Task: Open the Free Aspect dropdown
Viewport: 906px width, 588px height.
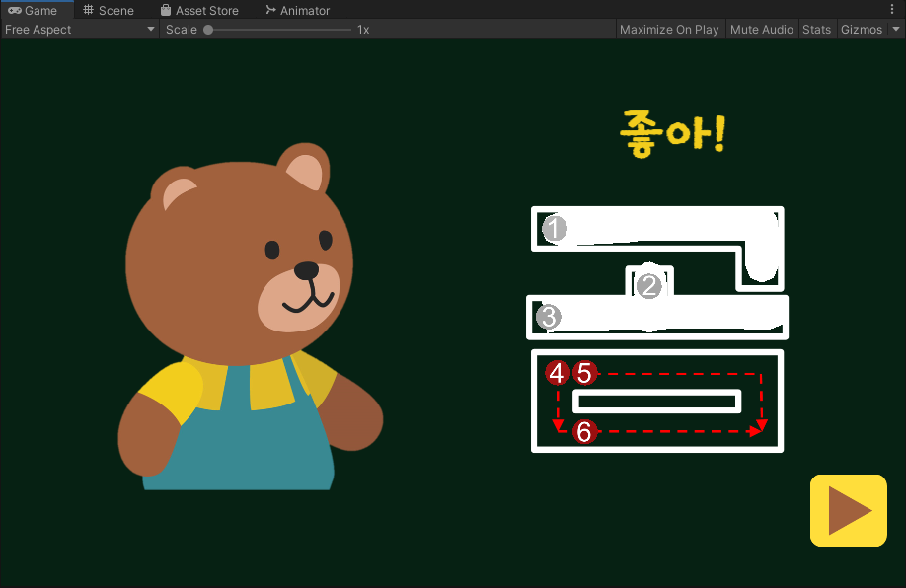Action: coord(80,30)
